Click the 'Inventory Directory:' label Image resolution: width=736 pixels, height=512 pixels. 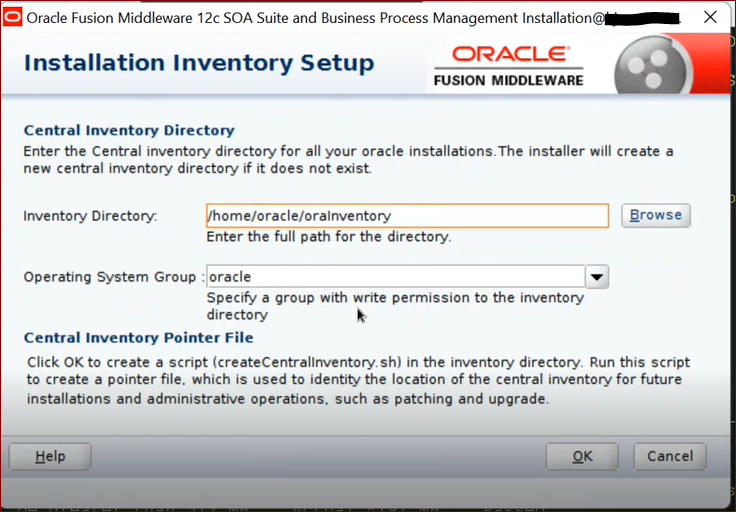pyautogui.click(x=90, y=216)
